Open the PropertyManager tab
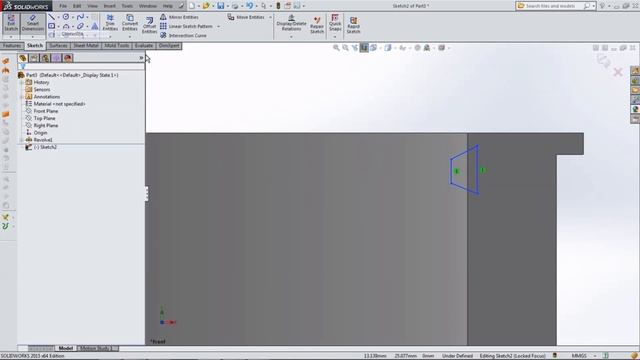 pyautogui.click(x=34, y=58)
